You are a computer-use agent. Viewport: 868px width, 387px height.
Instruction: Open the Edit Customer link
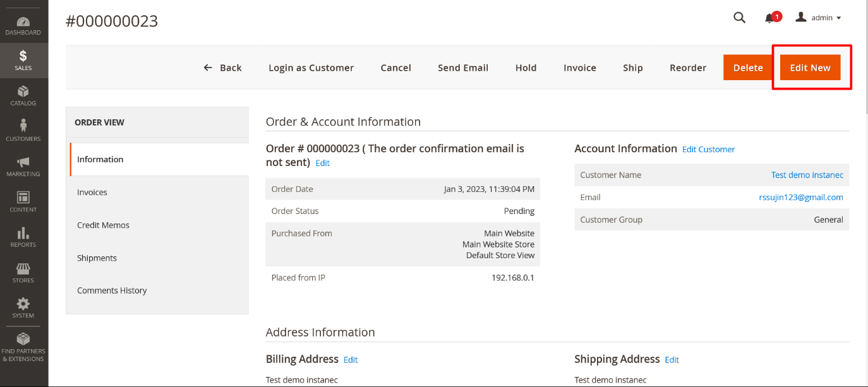click(x=708, y=150)
